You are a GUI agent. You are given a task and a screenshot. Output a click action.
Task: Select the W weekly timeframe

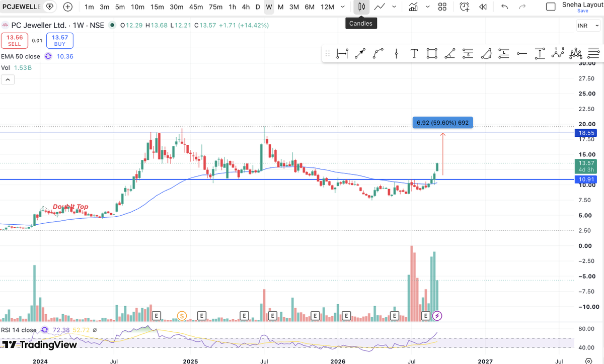pyautogui.click(x=269, y=7)
